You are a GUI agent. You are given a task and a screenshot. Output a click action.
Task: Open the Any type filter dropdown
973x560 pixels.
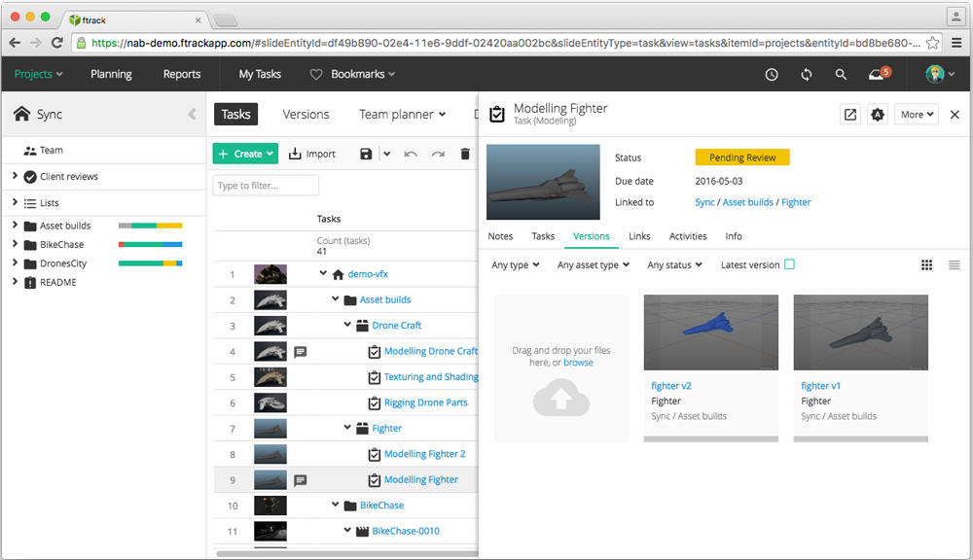coord(515,264)
